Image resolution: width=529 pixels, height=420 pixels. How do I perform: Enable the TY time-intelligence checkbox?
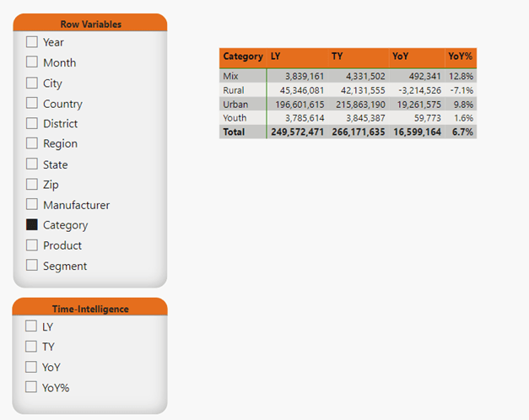tap(31, 347)
